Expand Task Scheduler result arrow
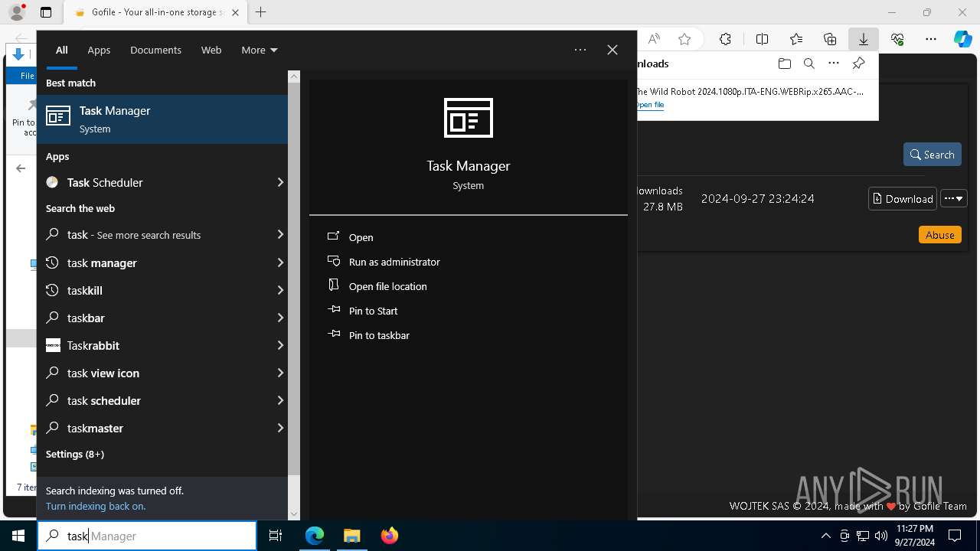980x551 pixels. (x=280, y=182)
